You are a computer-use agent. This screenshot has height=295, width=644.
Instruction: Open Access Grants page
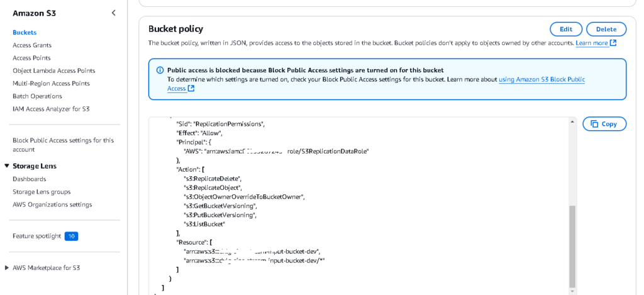point(32,45)
